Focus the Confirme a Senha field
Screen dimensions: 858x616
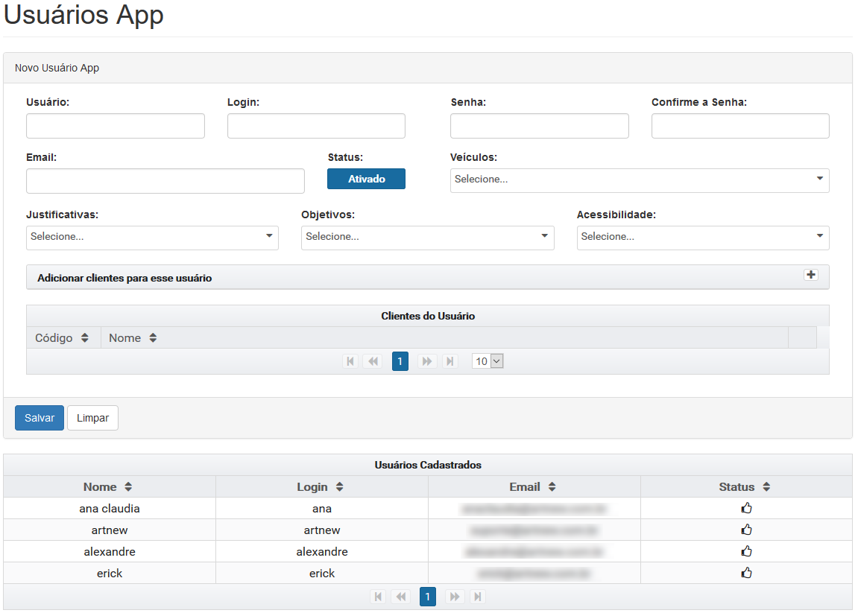click(740, 126)
